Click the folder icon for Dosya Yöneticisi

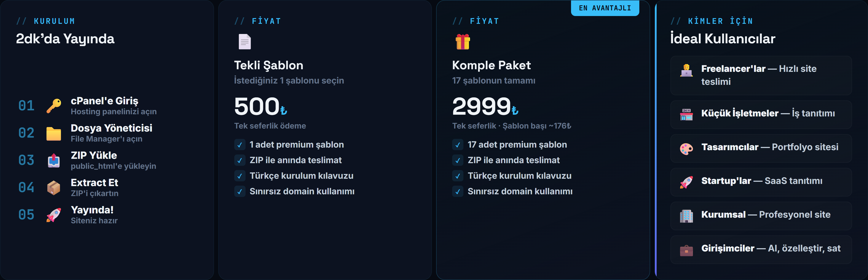point(54,134)
